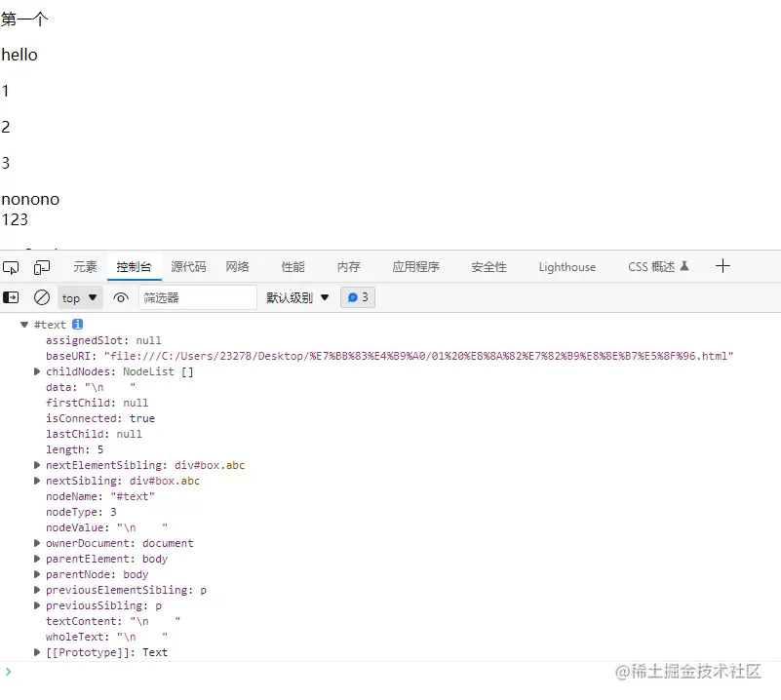
Task: Click the info icon next to #text
Action: pyautogui.click(x=77, y=324)
